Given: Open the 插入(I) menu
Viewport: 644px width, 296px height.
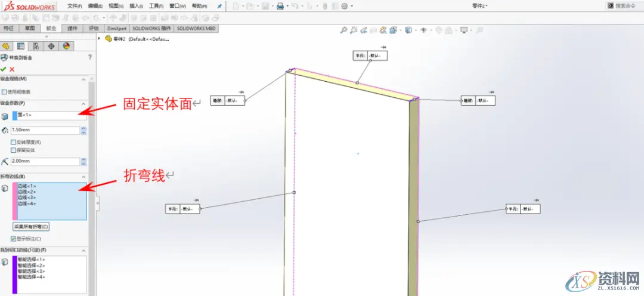Looking at the screenshot, I should 136,6.
